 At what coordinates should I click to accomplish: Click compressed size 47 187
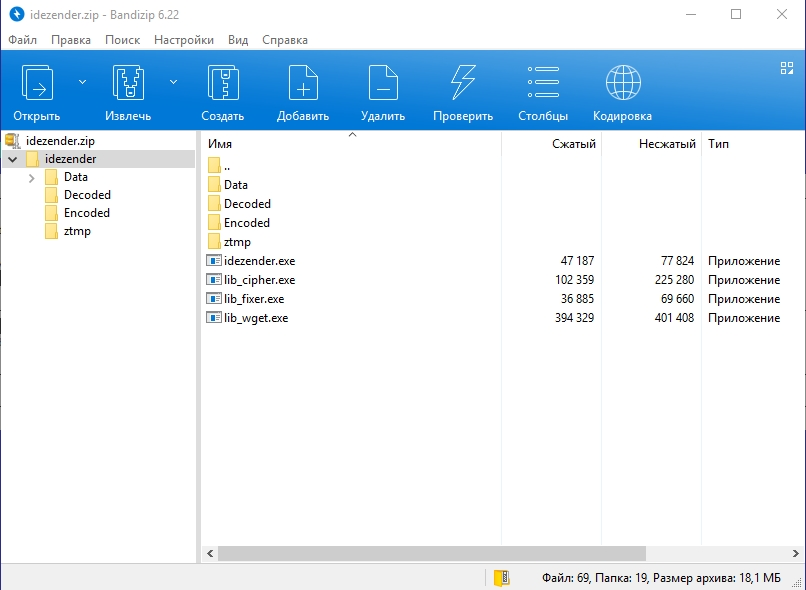pos(577,261)
